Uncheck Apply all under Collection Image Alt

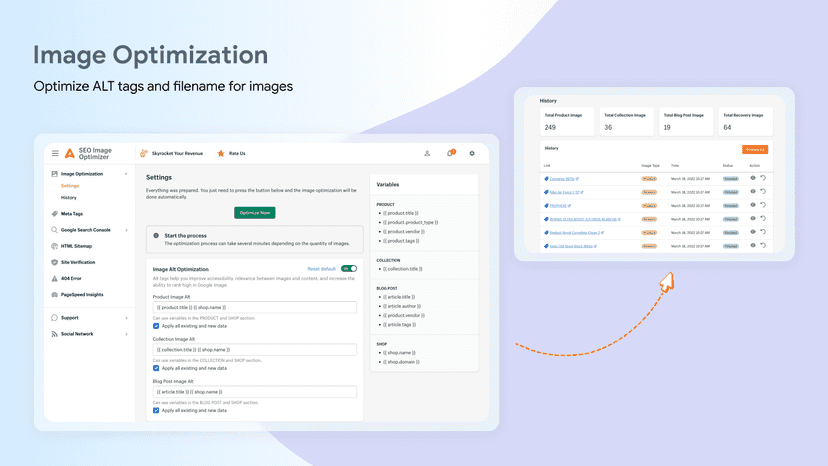[156, 368]
